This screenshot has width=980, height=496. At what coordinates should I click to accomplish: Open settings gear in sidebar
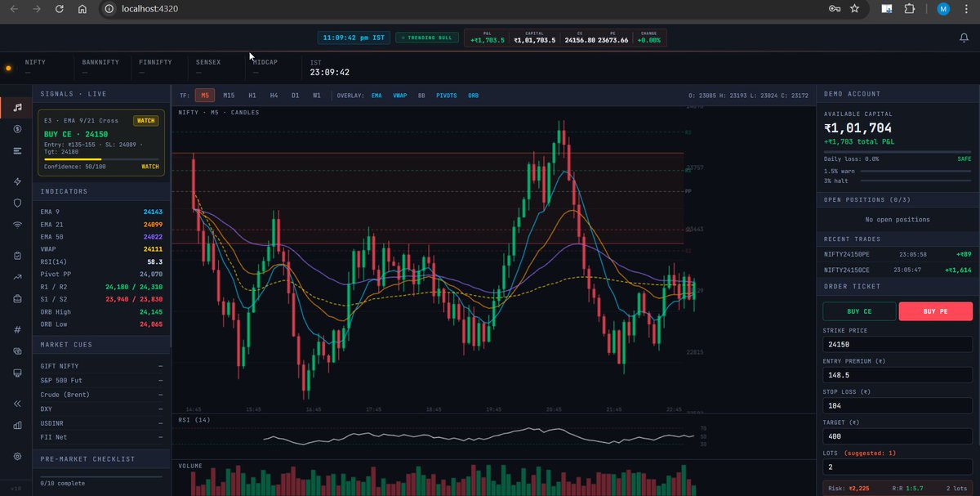tap(17, 455)
